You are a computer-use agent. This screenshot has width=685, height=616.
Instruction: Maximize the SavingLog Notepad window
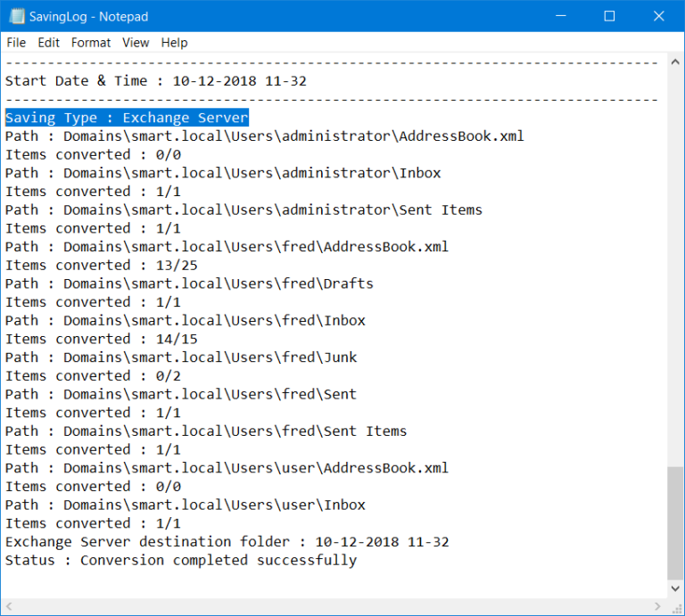609,16
